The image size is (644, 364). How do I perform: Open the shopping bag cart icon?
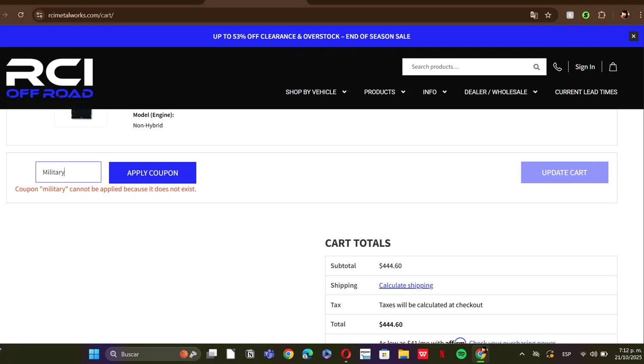click(613, 67)
